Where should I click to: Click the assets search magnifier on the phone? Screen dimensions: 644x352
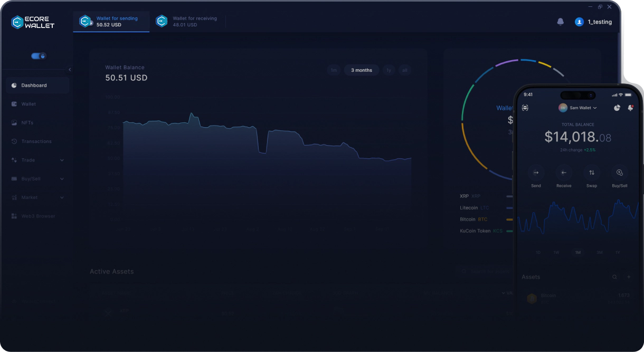pos(614,277)
